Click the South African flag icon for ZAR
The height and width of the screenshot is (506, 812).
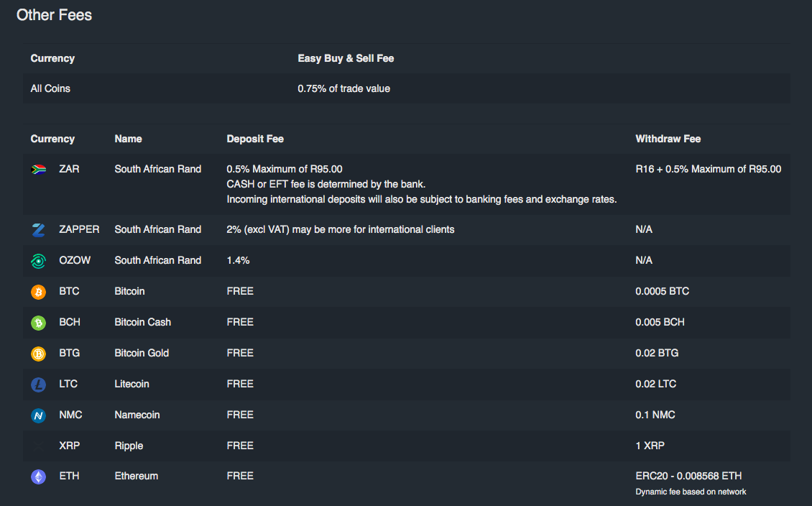click(x=38, y=170)
